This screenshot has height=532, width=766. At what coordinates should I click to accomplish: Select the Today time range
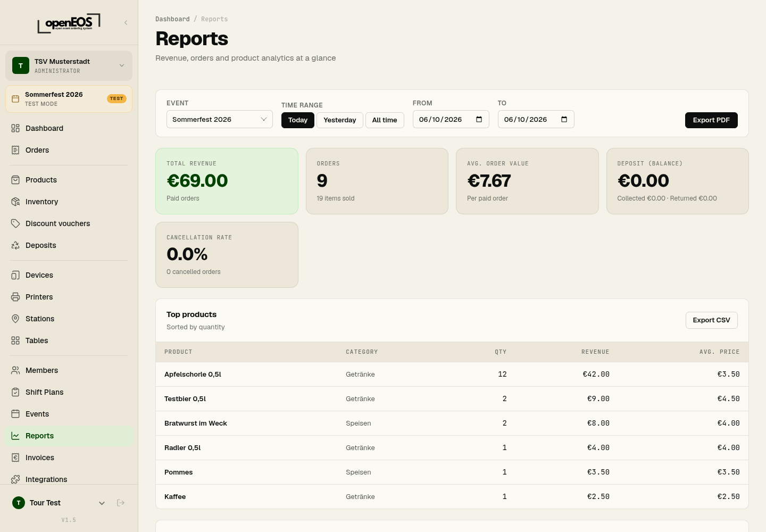click(298, 120)
